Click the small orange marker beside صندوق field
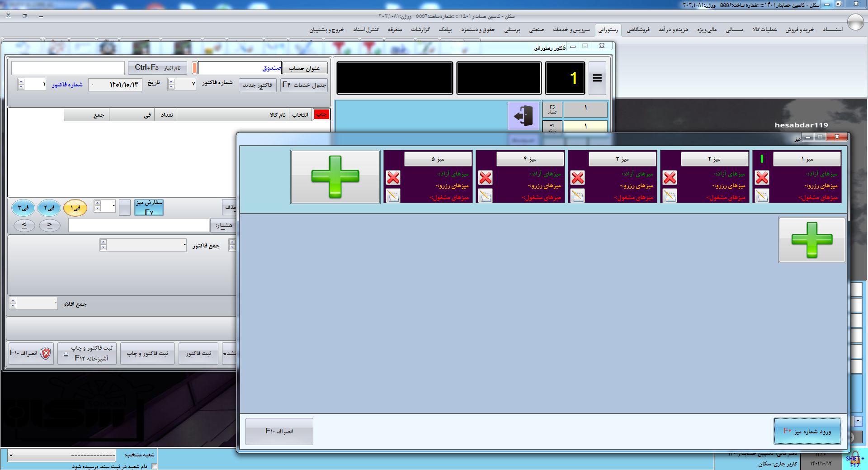The image size is (868, 470). pos(194,68)
